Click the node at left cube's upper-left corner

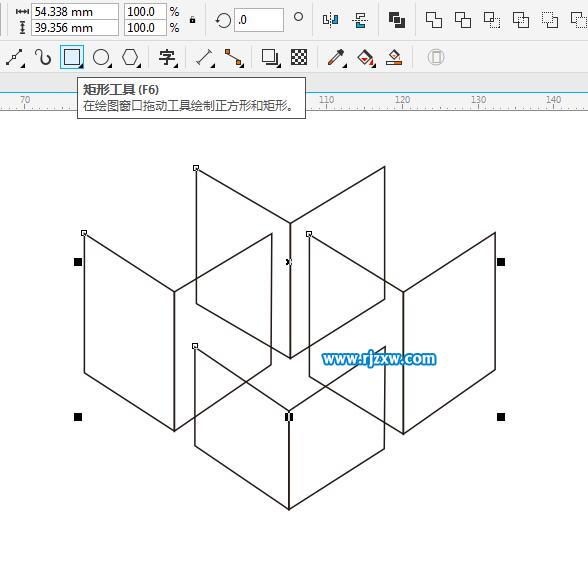[84, 233]
